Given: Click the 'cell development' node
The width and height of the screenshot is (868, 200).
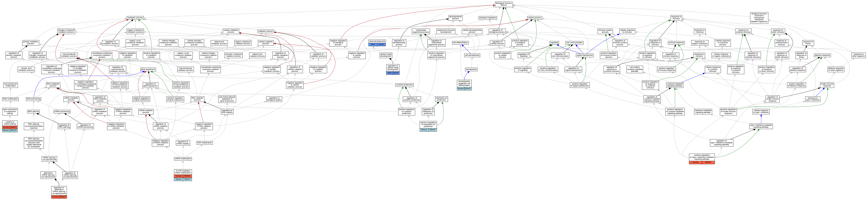Looking at the screenshot, I should point(472,55).
